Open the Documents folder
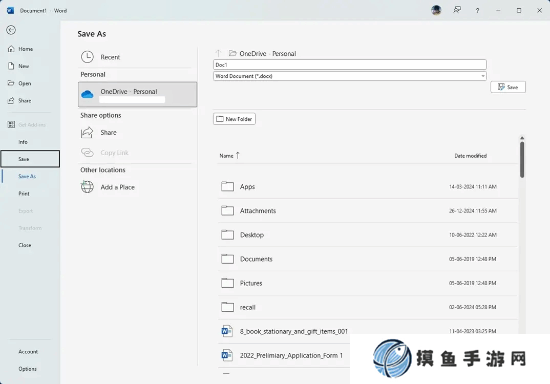This screenshot has height=384, width=550. click(x=368, y=259)
